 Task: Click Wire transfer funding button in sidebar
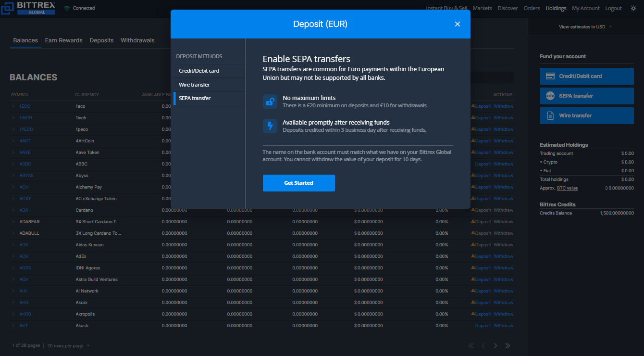pos(587,115)
